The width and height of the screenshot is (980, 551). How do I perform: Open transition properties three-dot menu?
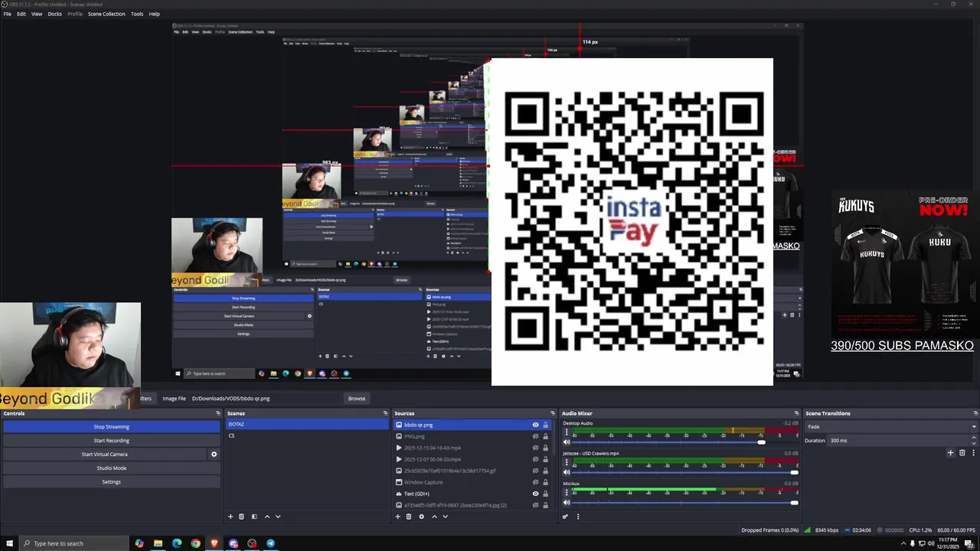coord(973,453)
